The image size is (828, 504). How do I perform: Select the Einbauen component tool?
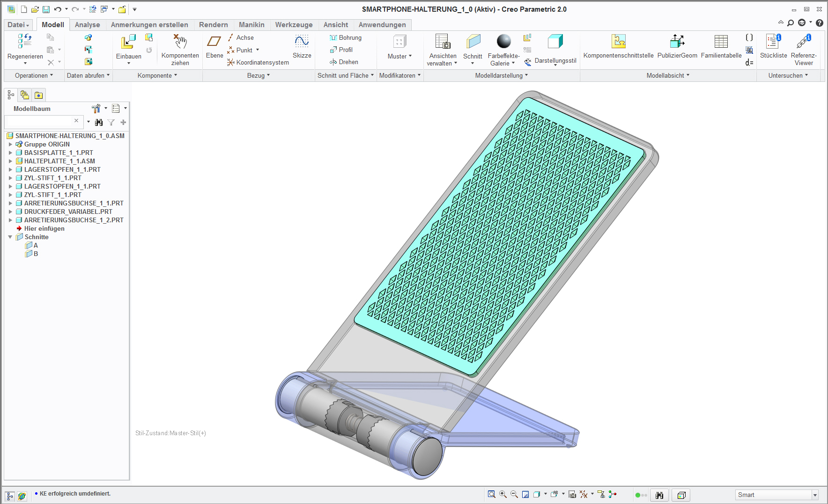[x=128, y=42]
